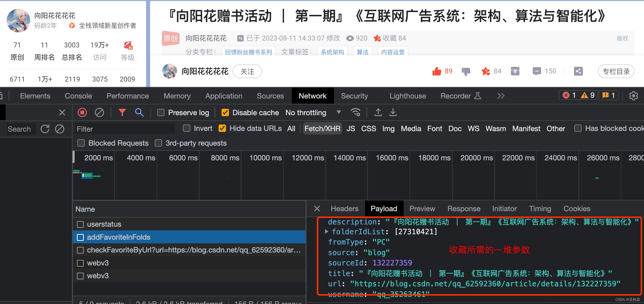Click the 专栏目录 button
Screen dimensions: 644x304
pos(616,71)
